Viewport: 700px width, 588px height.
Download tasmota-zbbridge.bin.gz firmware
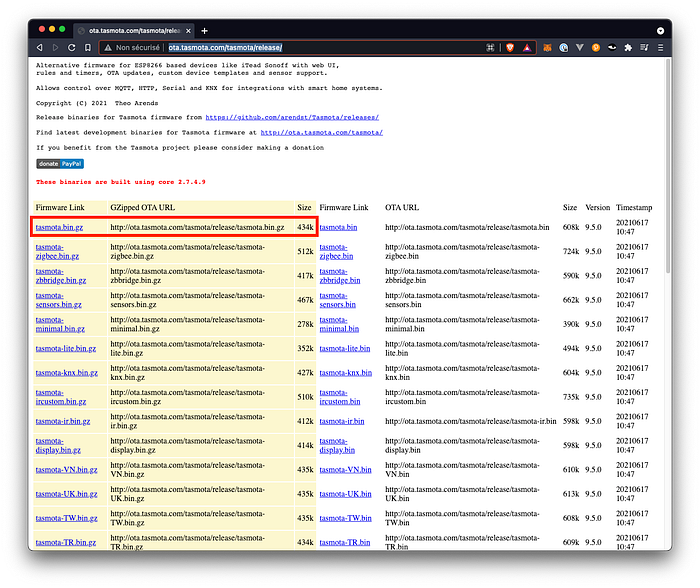tap(61, 275)
